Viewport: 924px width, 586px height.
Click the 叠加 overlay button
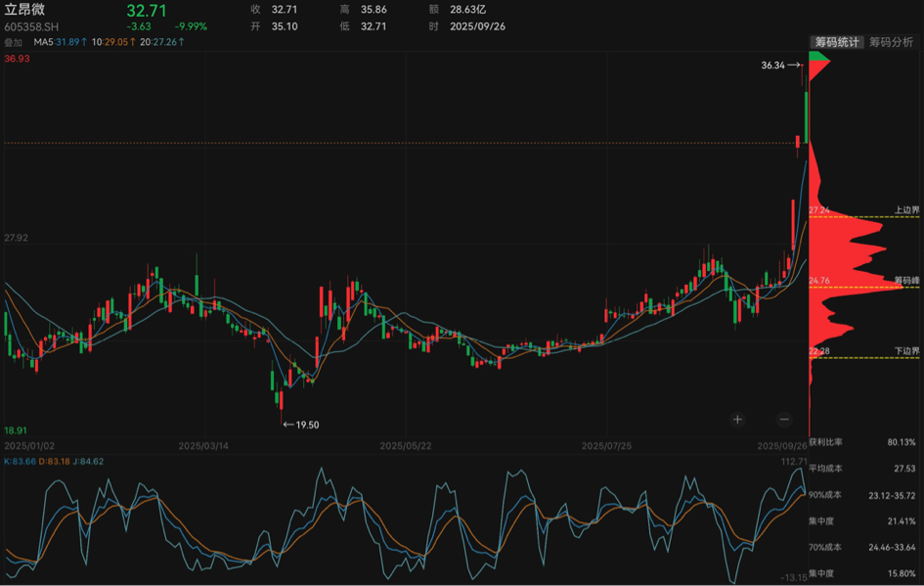point(13,42)
